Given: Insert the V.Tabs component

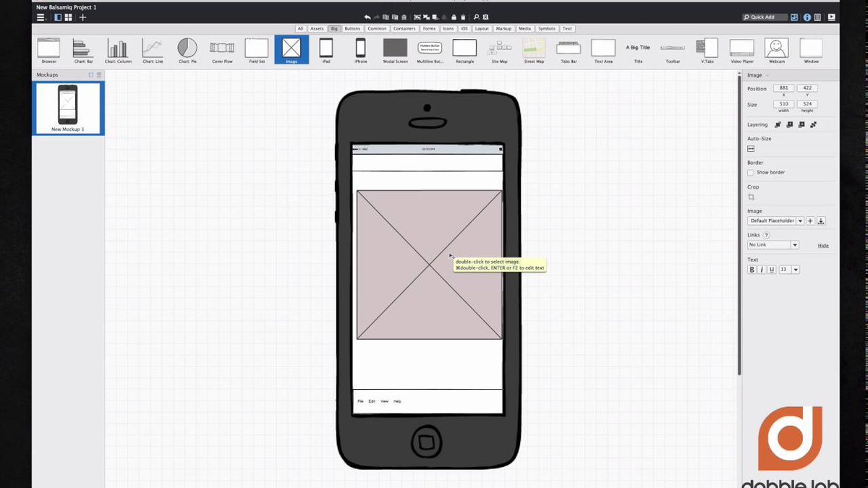Looking at the screenshot, I should pos(707,51).
